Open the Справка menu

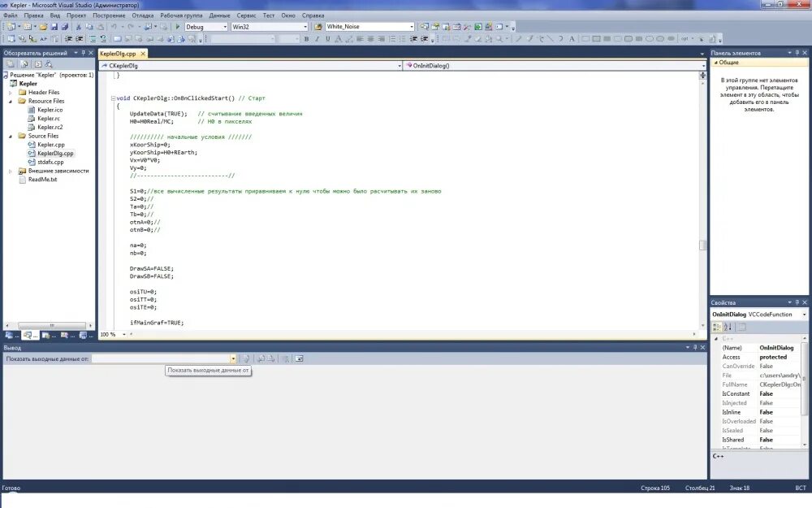[313, 15]
